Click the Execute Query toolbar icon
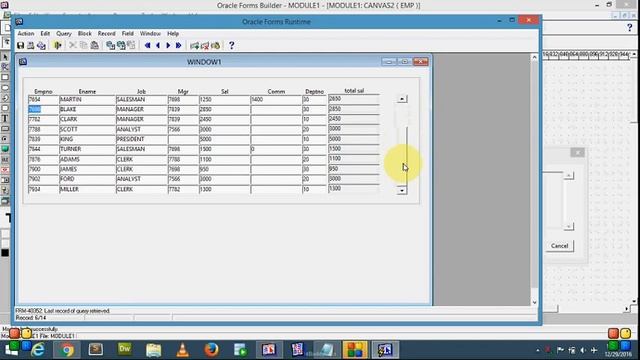Image resolution: width=640 pixels, height=360 pixels. point(121,45)
